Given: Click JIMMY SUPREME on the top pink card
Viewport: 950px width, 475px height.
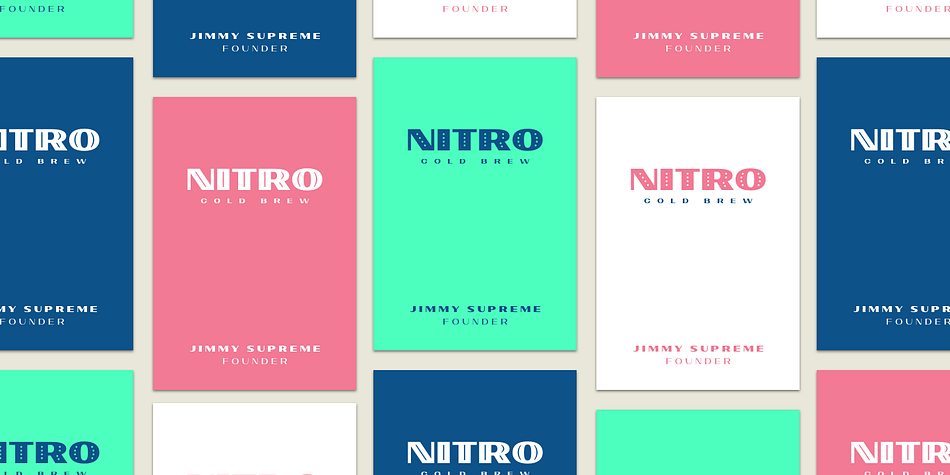Looking at the screenshot, I should coord(698,36).
